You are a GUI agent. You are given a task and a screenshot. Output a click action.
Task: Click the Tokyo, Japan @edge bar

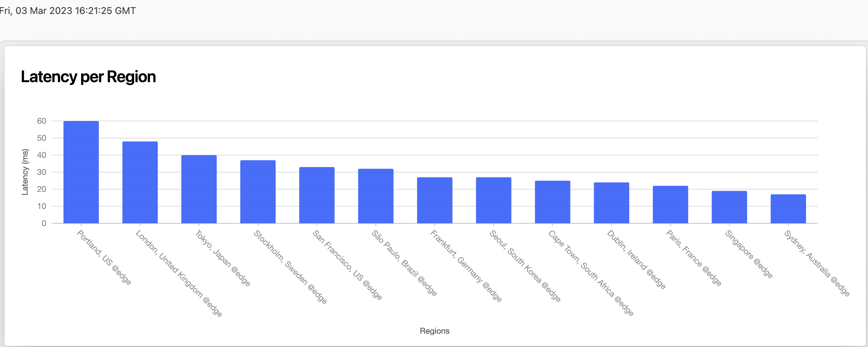pos(199,189)
